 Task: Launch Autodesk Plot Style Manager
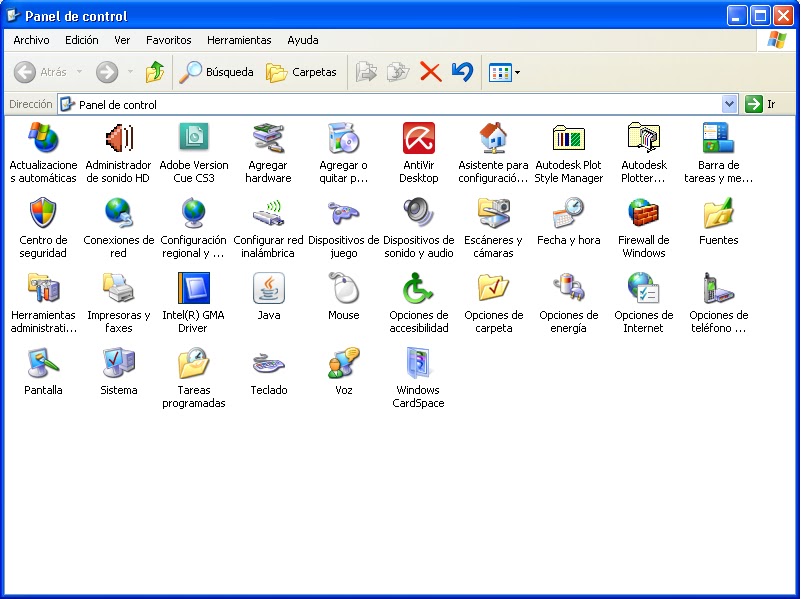coord(568,140)
